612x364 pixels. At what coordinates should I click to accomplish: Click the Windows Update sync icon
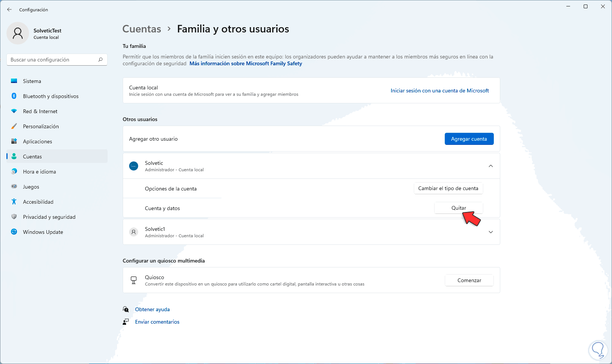[x=14, y=232]
